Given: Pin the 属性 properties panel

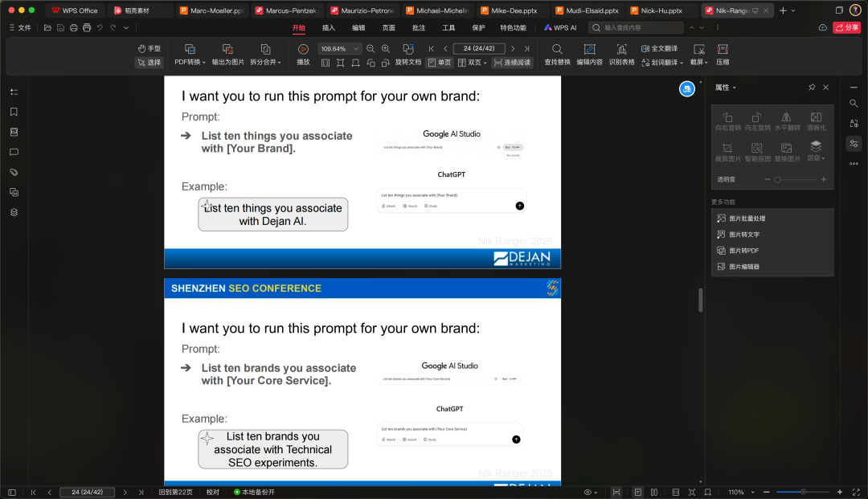Looking at the screenshot, I should (812, 88).
